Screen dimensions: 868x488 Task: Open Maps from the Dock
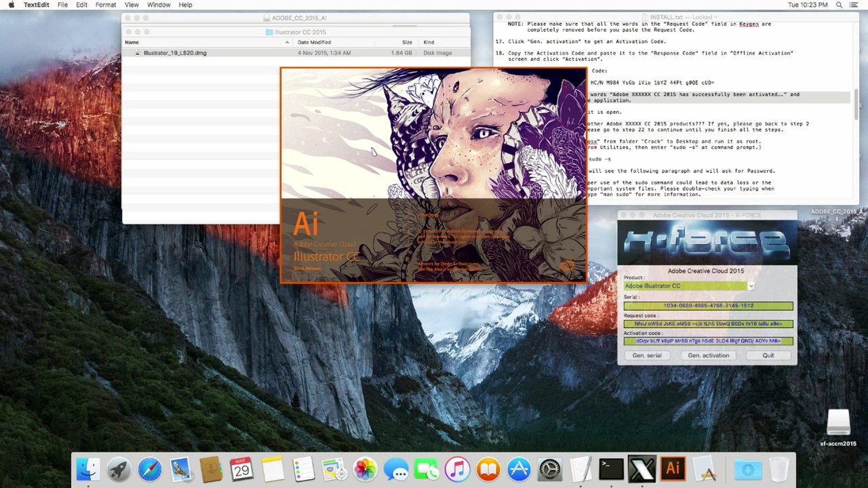pos(334,469)
